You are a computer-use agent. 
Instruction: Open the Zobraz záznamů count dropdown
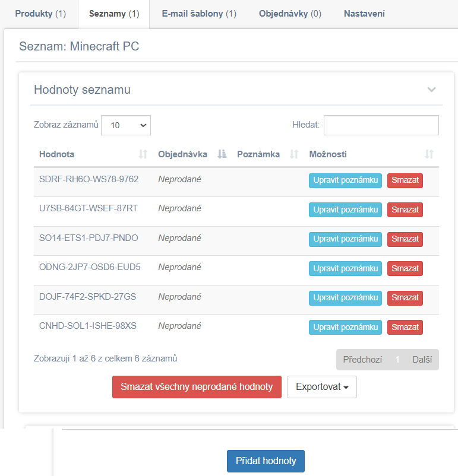click(126, 125)
